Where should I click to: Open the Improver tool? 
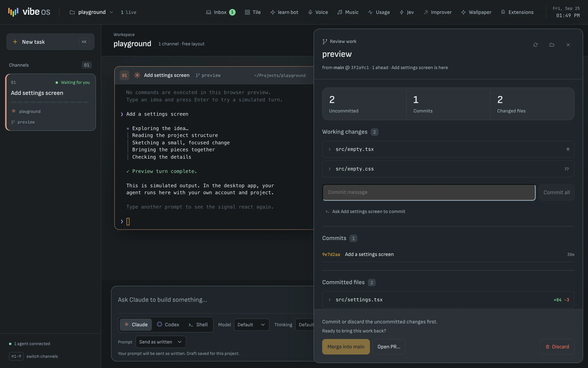[438, 12]
